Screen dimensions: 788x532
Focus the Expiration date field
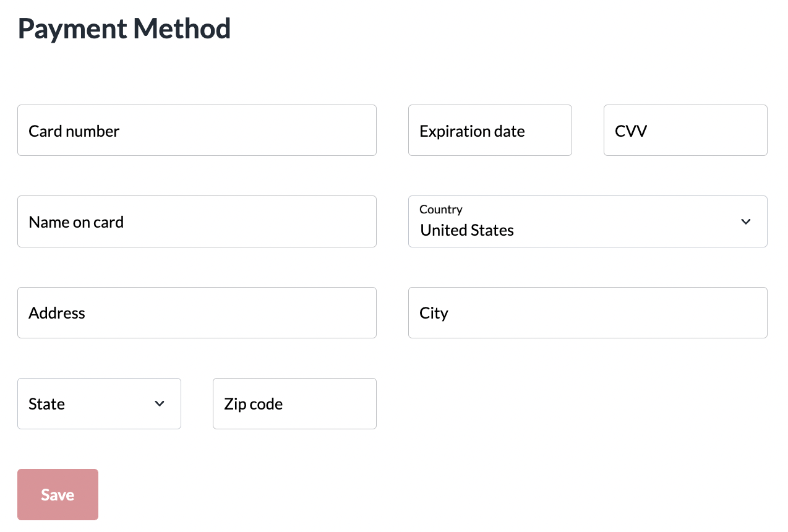490,130
